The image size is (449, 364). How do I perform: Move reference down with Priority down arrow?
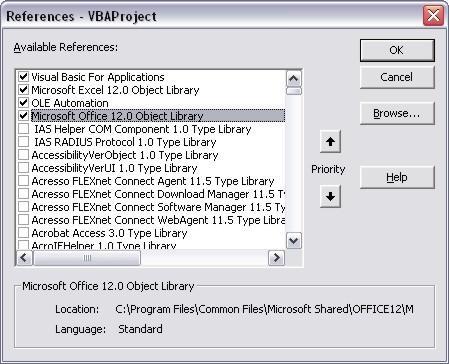click(x=330, y=197)
